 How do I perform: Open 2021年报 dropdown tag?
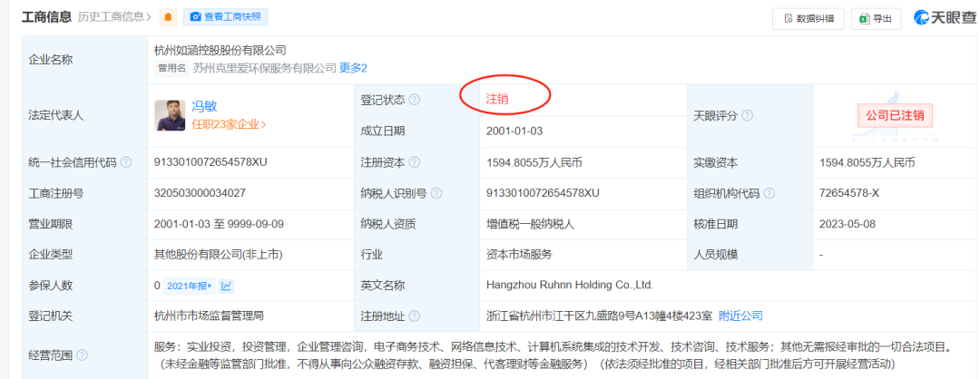tap(189, 286)
